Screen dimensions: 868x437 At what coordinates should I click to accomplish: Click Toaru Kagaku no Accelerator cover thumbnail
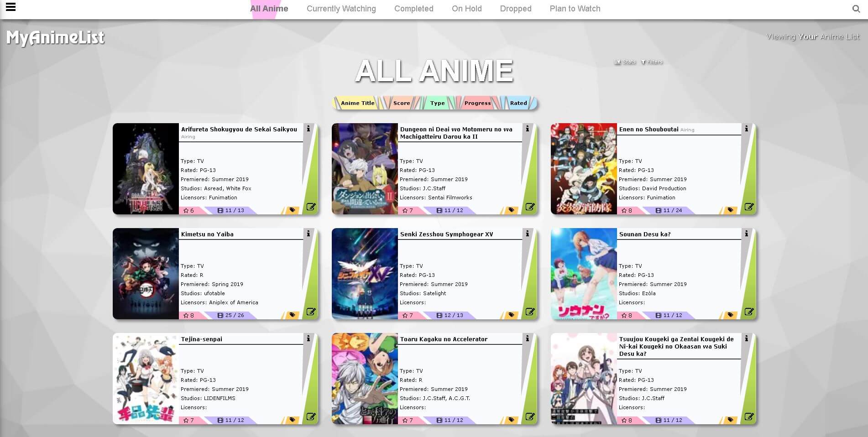pyautogui.click(x=365, y=379)
